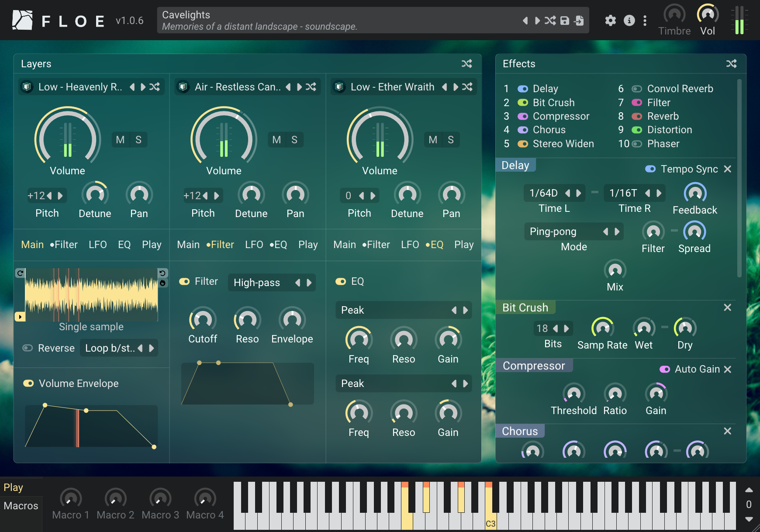The height and width of the screenshot is (532, 760).
Task: Shuffle to a random preset
Action: click(x=550, y=20)
